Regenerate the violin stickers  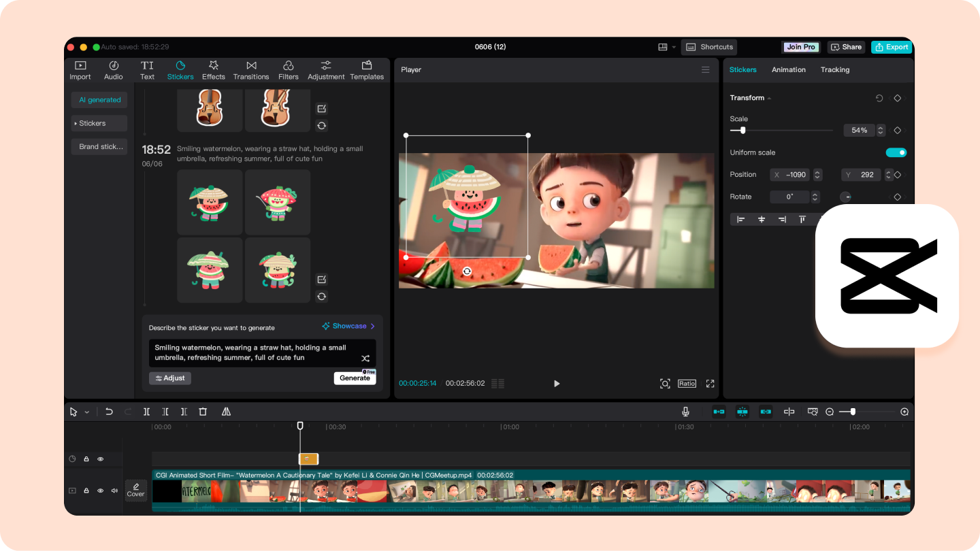(322, 125)
